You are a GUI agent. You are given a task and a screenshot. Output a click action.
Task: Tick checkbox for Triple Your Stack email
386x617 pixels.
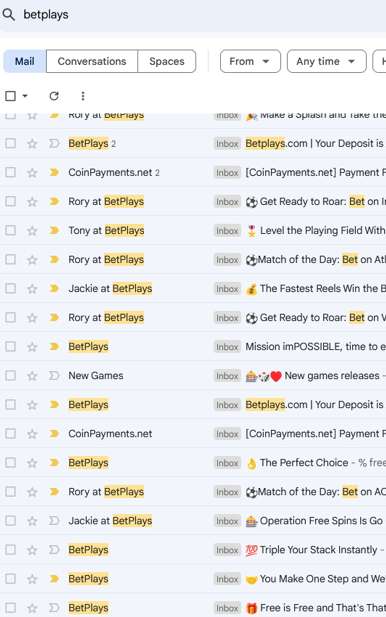tap(11, 550)
